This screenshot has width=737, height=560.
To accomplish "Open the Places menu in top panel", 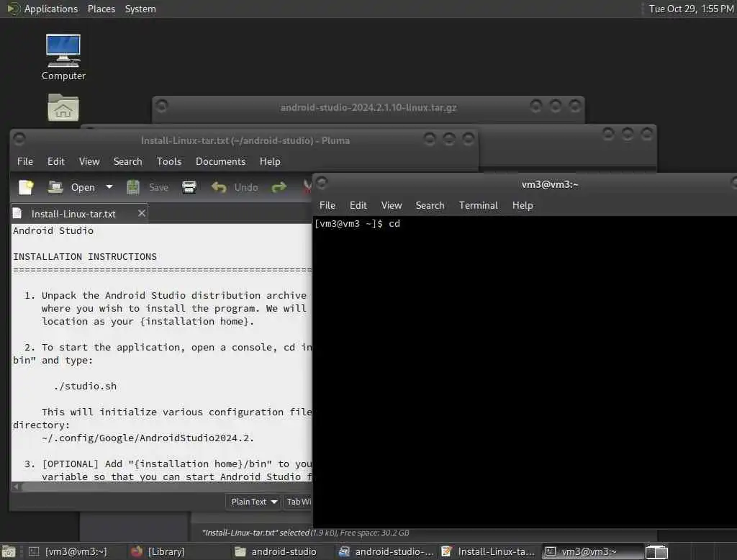I will tap(101, 9).
